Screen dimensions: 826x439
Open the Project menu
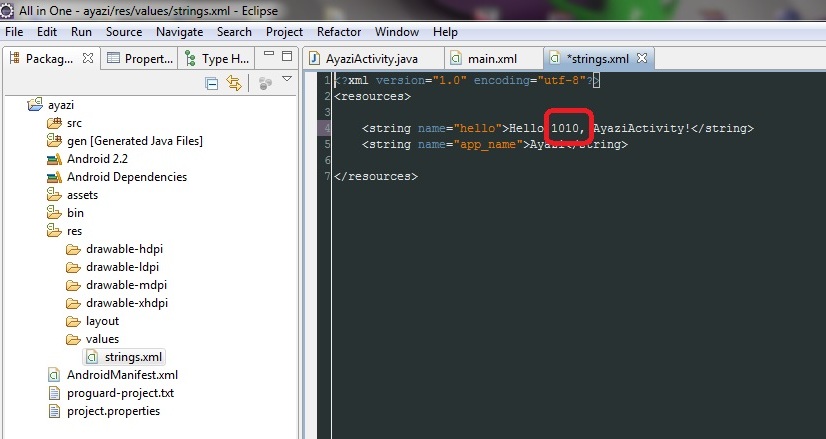click(284, 32)
